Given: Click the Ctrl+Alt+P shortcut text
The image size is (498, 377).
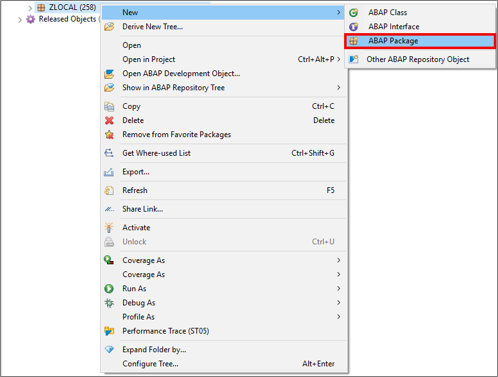Looking at the screenshot, I should [x=316, y=59].
